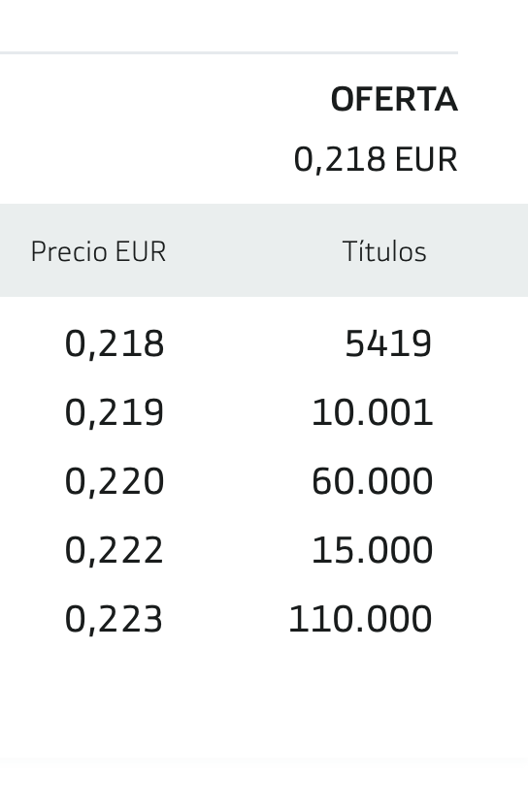Click the 60.000 títulos entry
The height and width of the screenshot is (812, 528).
(x=372, y=481)
